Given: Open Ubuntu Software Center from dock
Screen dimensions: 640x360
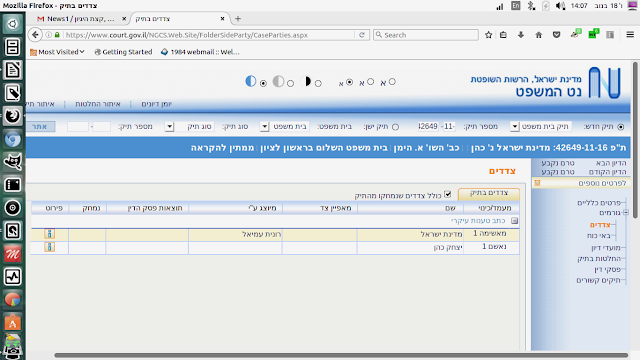Looking at the screenshot, I should (12, 322).
